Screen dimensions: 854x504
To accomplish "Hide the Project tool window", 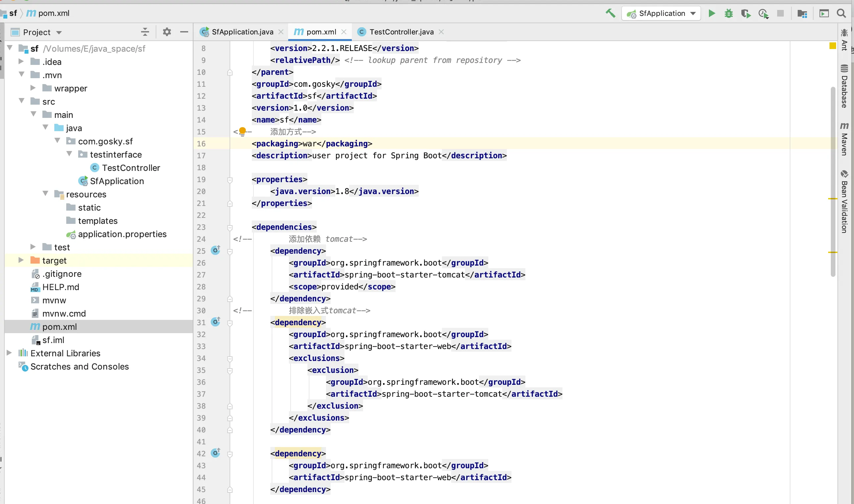I will point(184,32).
